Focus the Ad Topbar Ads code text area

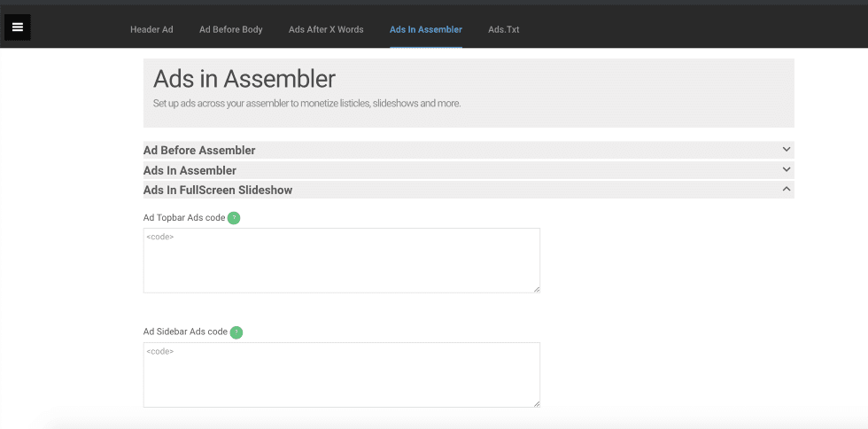(341, 261)
